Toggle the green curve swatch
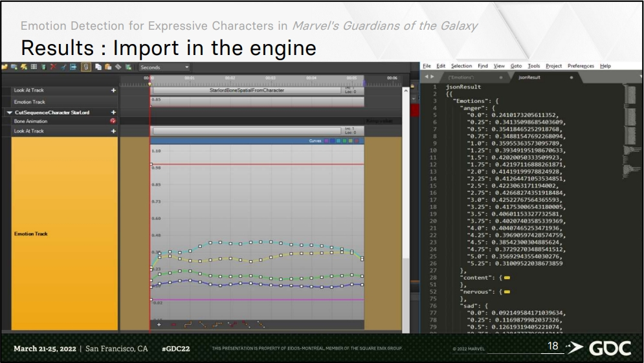 [x=344, y=141]
